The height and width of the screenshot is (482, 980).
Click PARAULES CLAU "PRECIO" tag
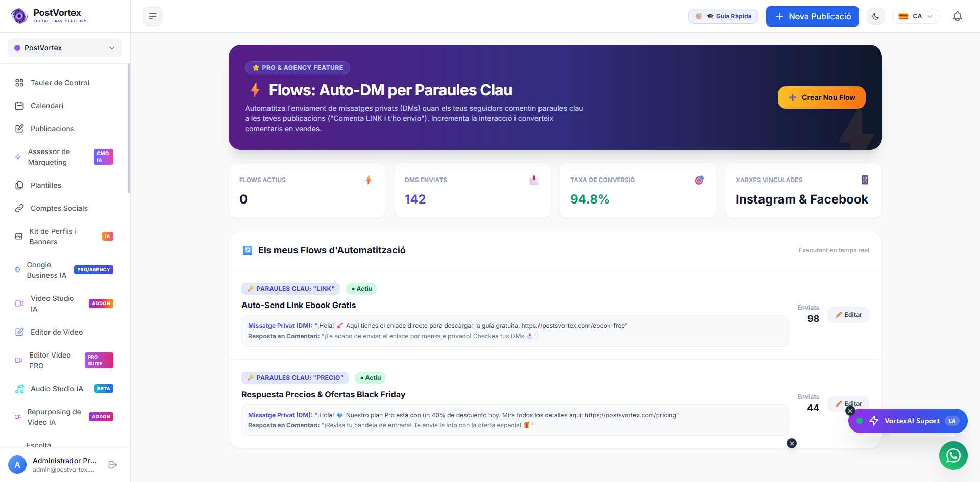[295, 378]
